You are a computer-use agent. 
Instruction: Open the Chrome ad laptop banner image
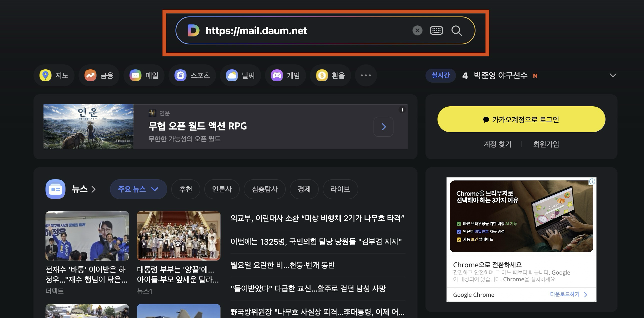point(521,216)
